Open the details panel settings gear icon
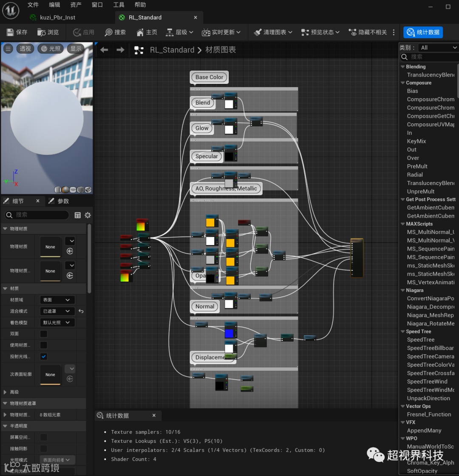The width and height of the screenshot is (459, 476). (88, 215)
